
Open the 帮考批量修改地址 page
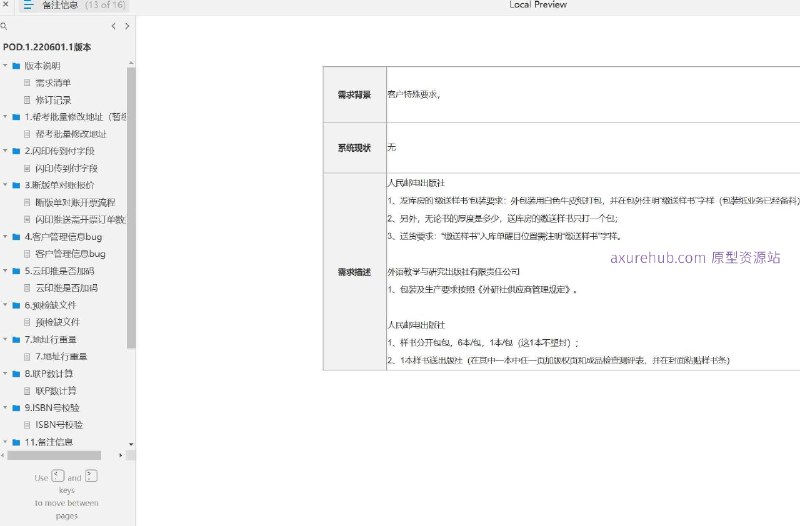71,134
